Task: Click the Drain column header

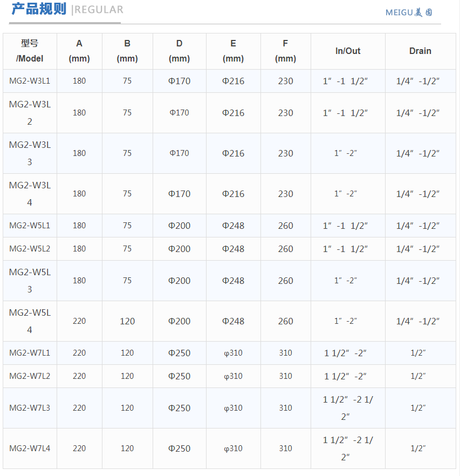Action: pos(420,51)
